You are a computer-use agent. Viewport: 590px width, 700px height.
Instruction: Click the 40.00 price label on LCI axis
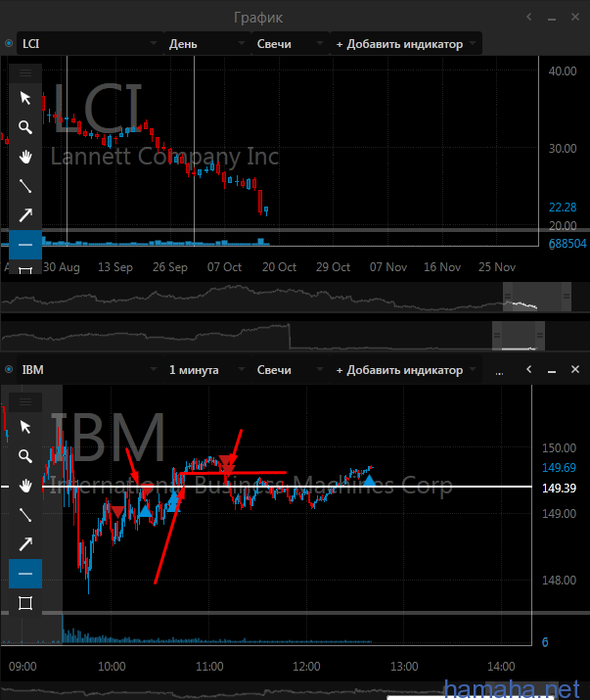[563, 71]
